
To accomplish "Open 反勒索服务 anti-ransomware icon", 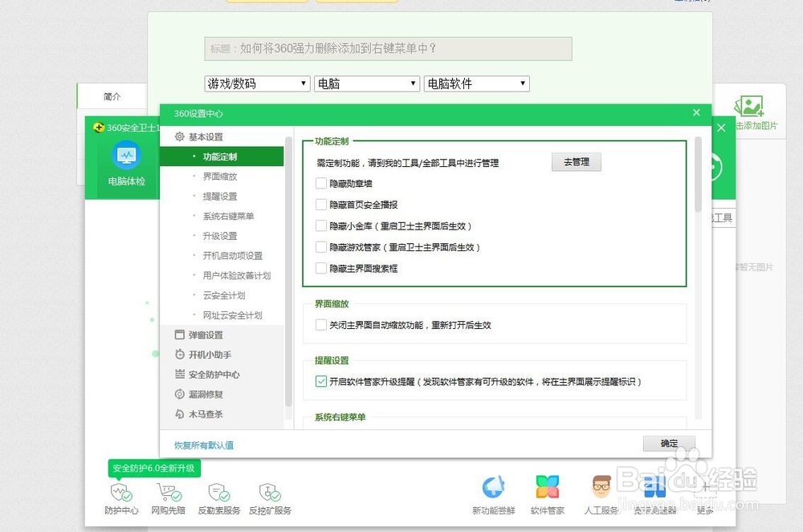I will (x=218, y=492).
